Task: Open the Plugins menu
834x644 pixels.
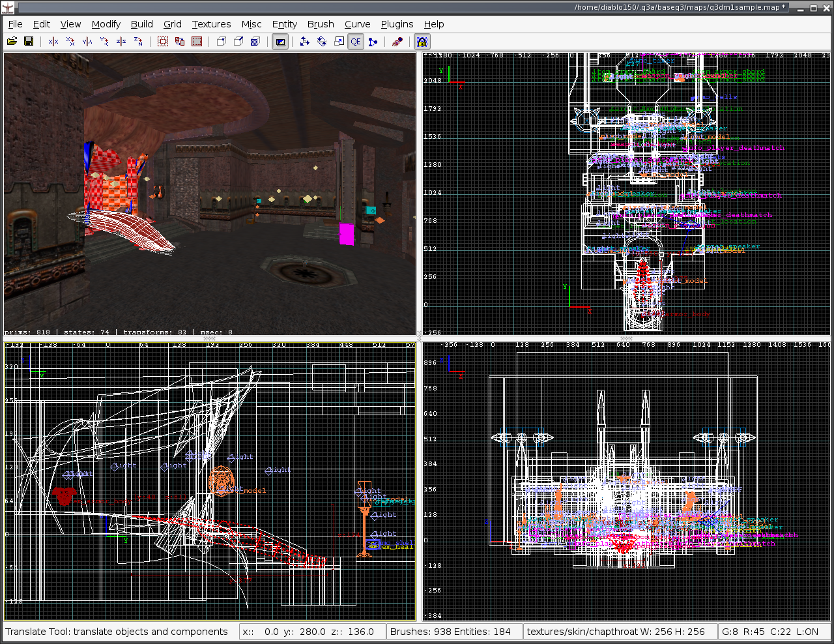Action: coord(397,24)
